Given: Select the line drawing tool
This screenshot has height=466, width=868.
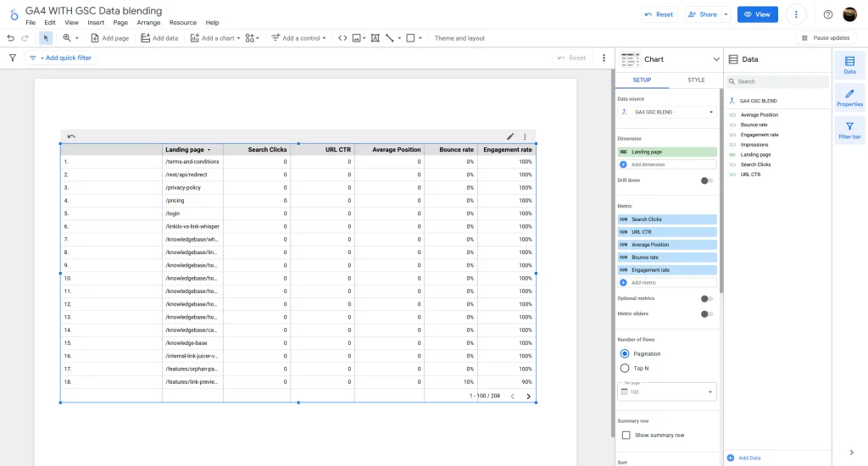Looking at the screenshot, I should [390, 38].
